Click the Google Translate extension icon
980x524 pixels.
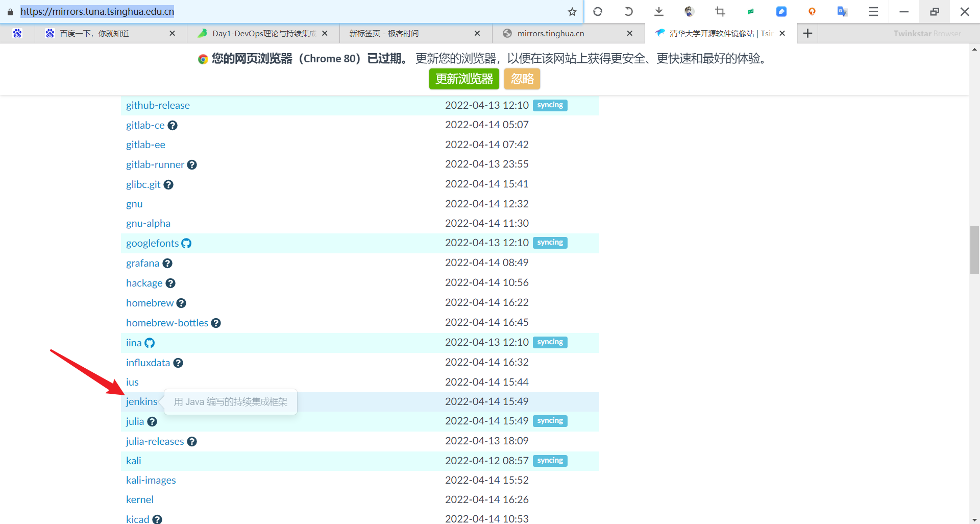(843, 11)
